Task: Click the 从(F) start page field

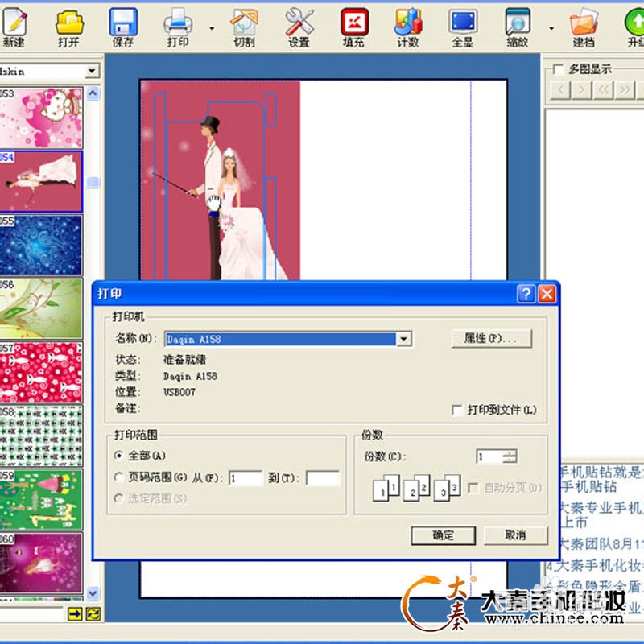Action: click(x=246, y=478)
